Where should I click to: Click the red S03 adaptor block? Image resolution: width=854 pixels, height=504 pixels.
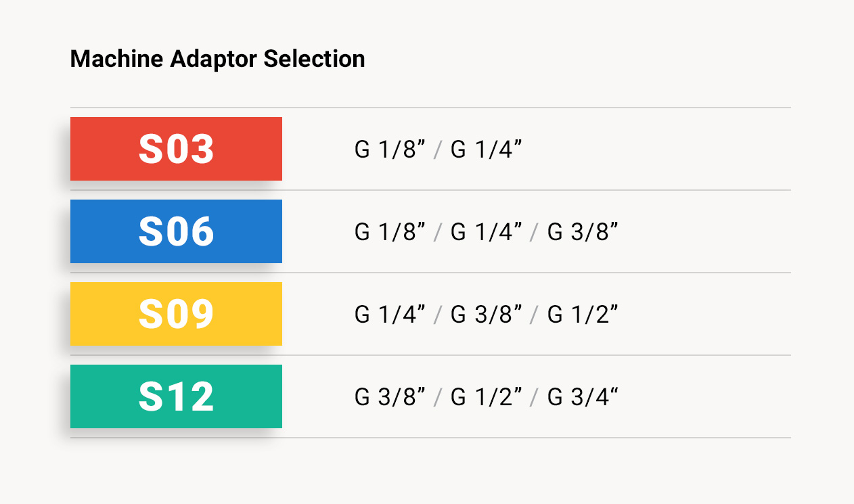176,149
